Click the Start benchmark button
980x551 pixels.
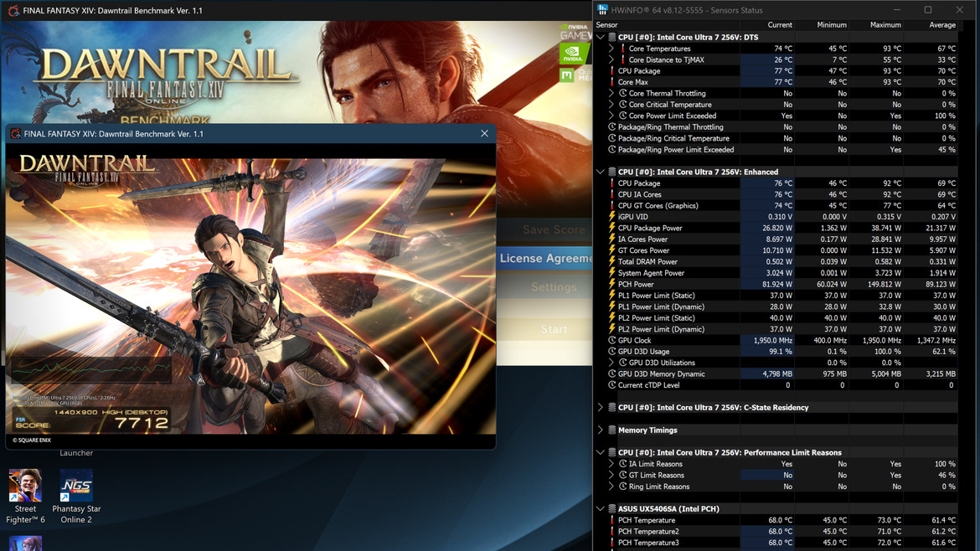pos(554,329)
